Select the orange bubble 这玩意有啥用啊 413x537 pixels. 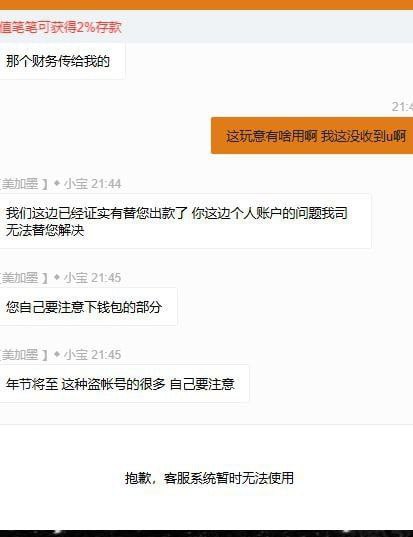tap(312, 136)
